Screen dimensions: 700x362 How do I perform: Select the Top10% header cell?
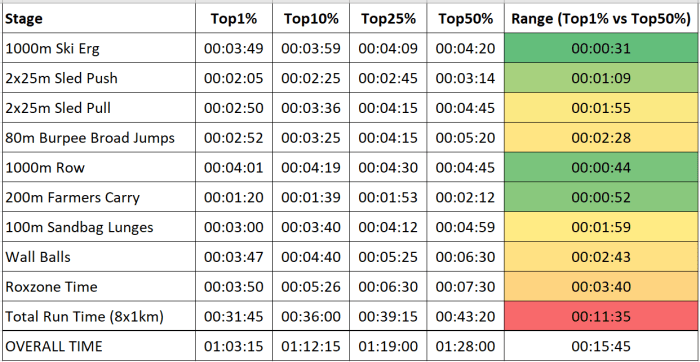pos(311,19)
